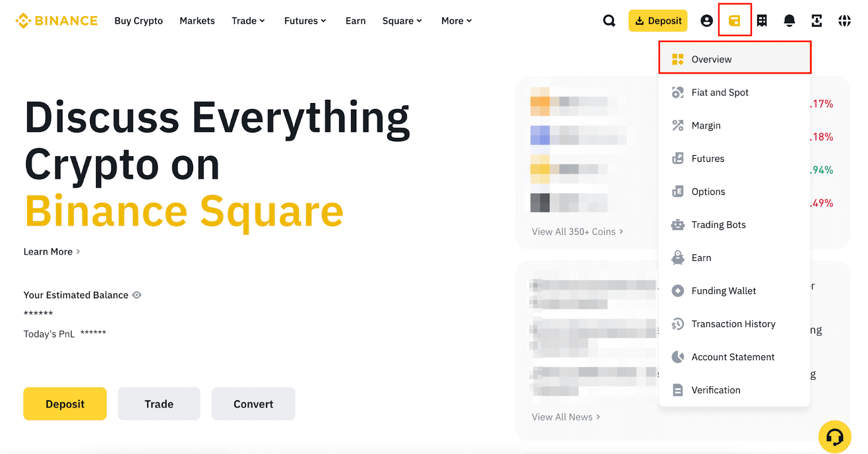Click the Margin percent icon

678,125
